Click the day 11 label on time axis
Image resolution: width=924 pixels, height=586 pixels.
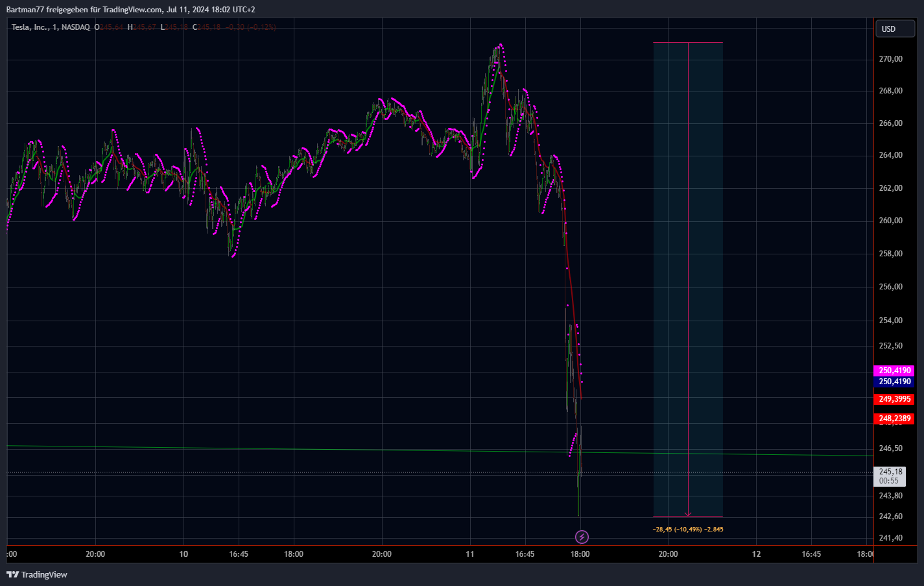tap(469, 554)
